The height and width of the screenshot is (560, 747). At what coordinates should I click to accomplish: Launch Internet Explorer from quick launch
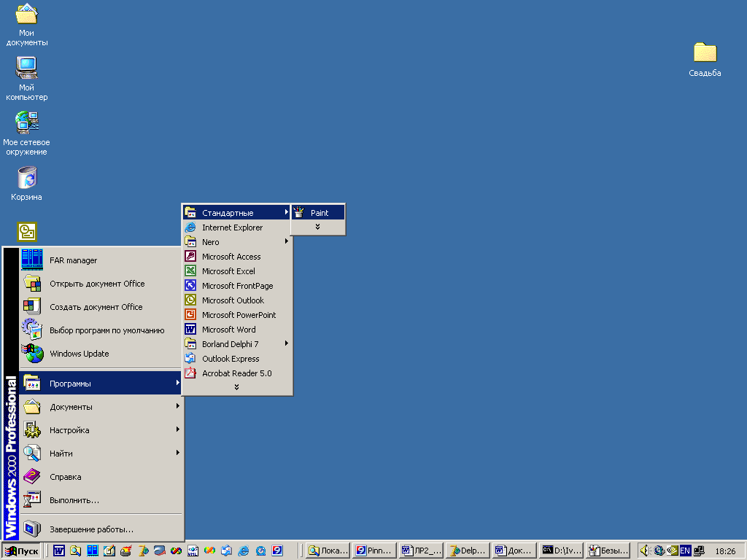point(244,551)
